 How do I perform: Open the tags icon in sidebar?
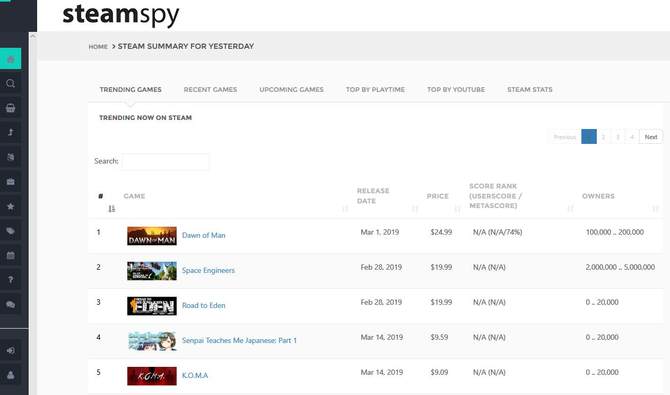point(11,231)
